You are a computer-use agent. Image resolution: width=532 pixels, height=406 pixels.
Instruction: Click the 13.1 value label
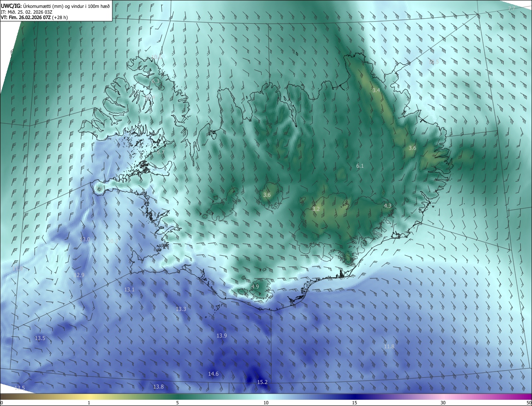point(129,290)
